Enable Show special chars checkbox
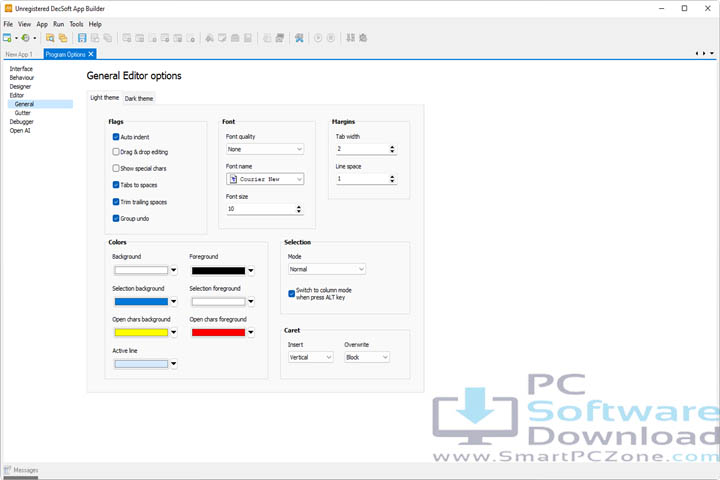This screenshot has height=480, width=720. pos(116,168)
